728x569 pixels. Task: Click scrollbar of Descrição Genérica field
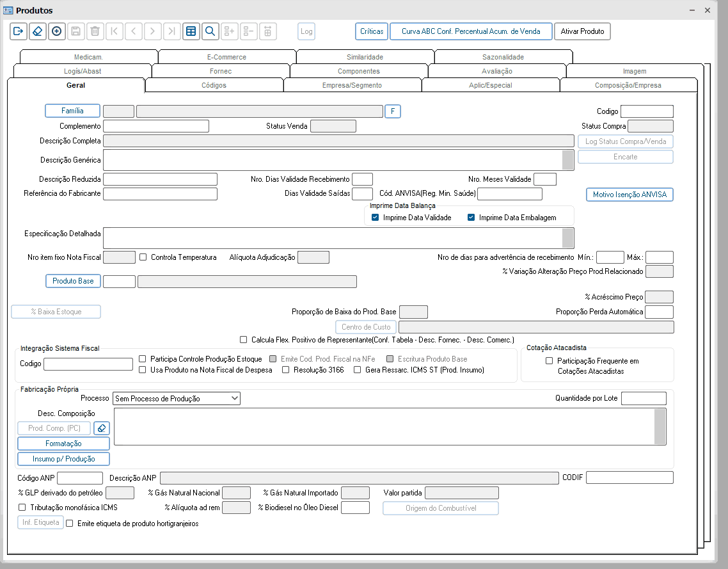[567, 160]
